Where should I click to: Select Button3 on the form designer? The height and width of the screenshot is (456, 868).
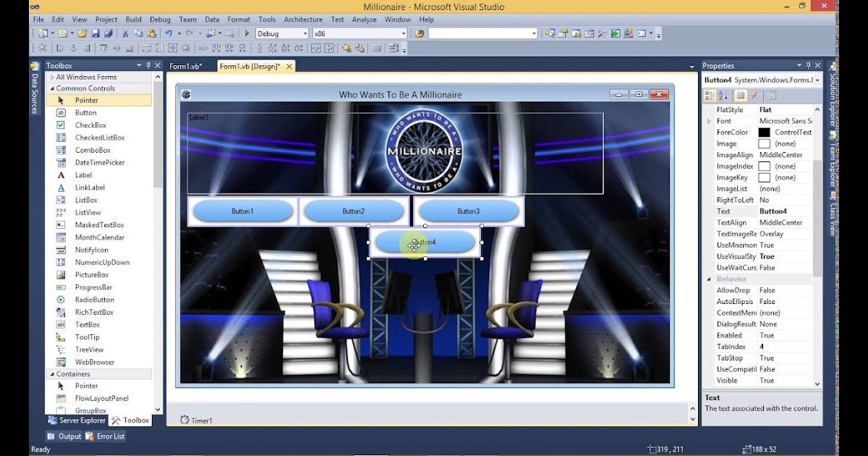pos(468,211)
